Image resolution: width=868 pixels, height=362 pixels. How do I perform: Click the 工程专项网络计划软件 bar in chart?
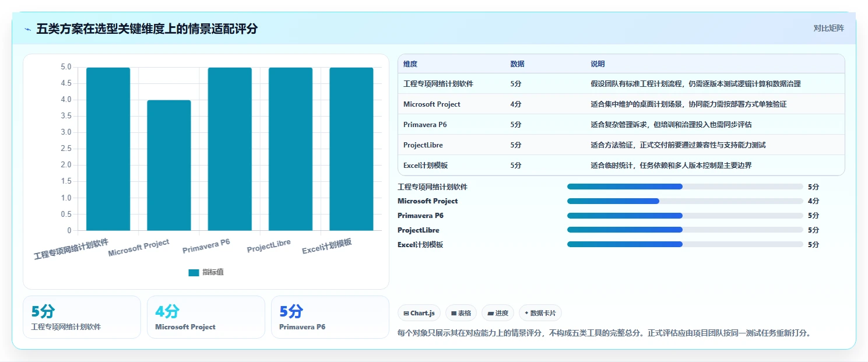click(x=108, y=149)
